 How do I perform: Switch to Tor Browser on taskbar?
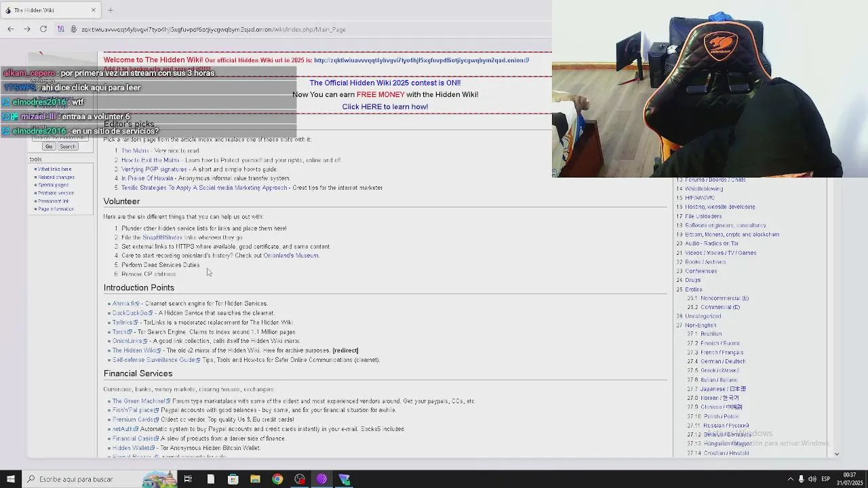coord(322,479)
